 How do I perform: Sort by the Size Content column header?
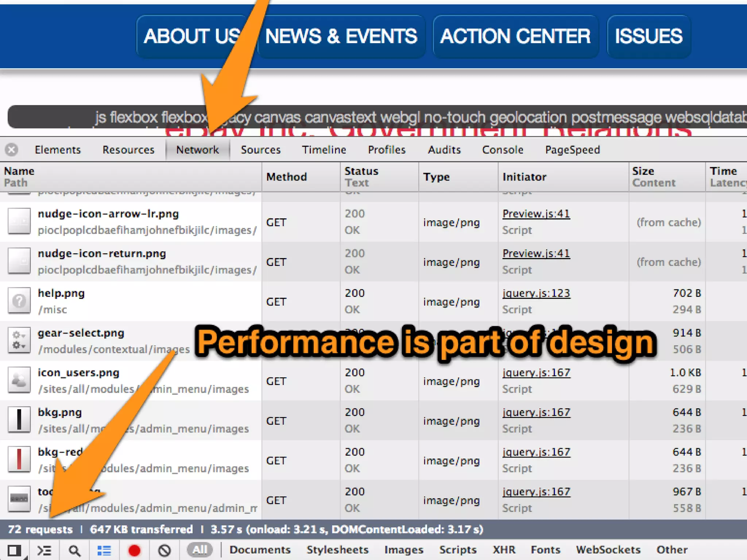(667, 177)
